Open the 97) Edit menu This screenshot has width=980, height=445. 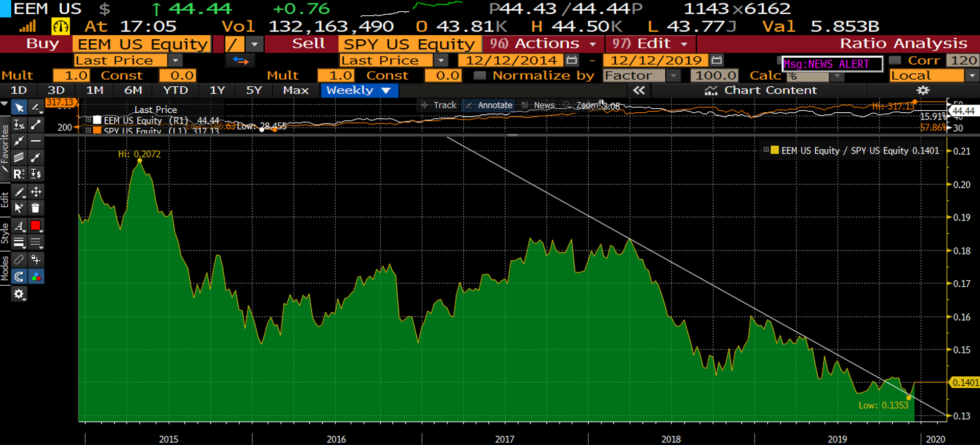point(650,44)
